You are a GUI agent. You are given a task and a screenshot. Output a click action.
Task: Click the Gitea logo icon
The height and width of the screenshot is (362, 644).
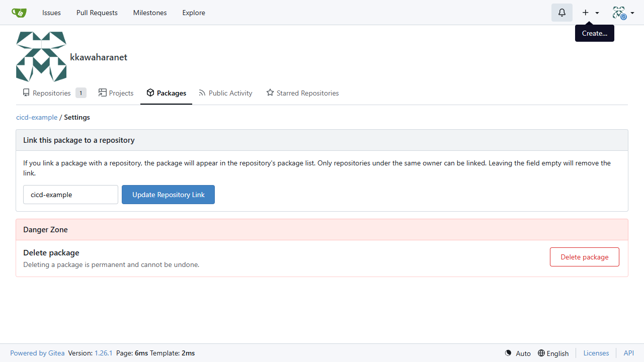point(19,13)
